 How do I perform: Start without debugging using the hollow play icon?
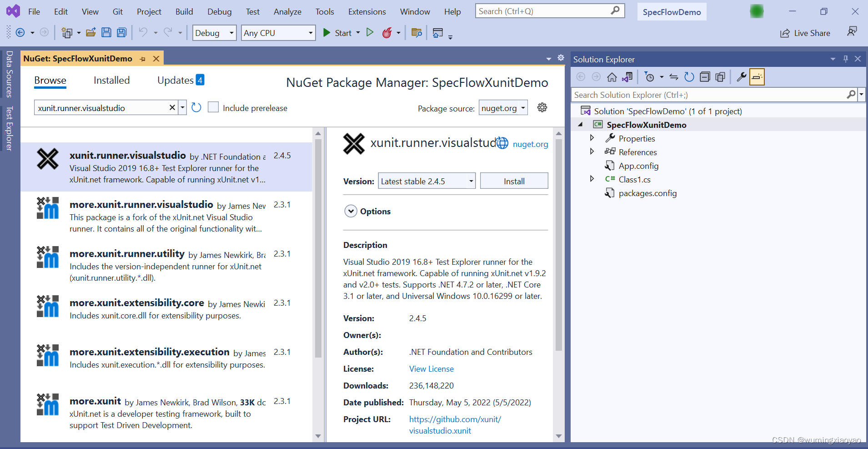[x=370, y=32]
